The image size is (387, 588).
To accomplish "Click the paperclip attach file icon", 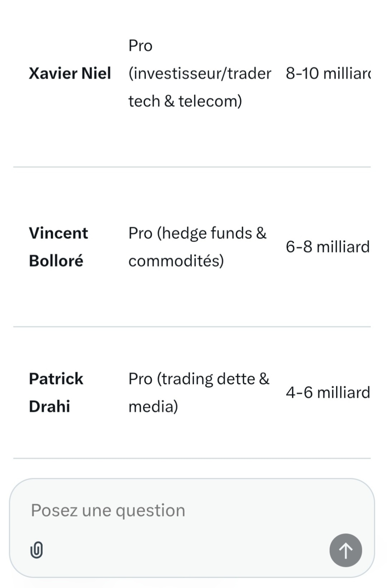I will 37,550.
